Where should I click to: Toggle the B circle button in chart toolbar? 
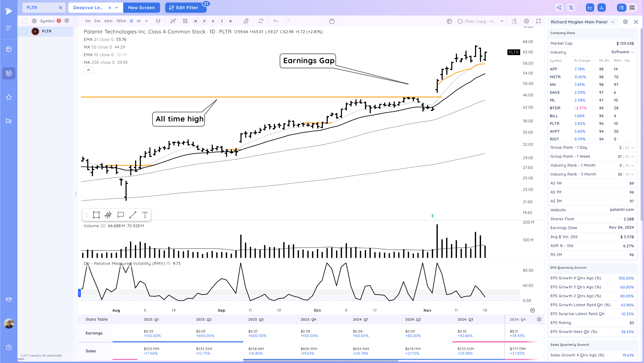click(231, 21)
